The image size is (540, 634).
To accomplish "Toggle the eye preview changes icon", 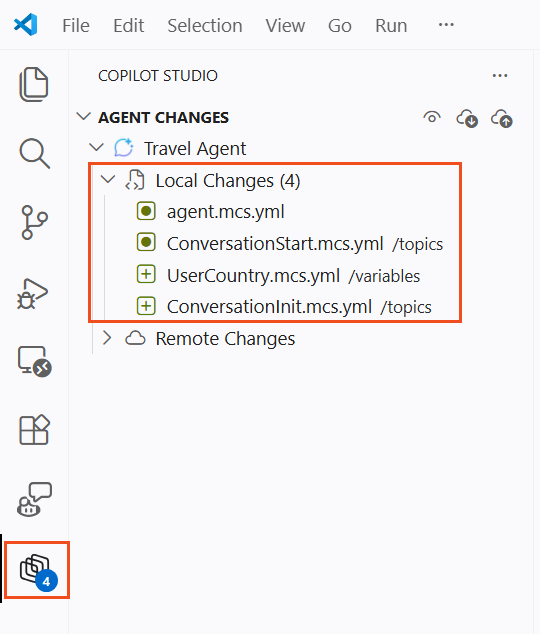I will pyautogui.click(x=432, y=117).
